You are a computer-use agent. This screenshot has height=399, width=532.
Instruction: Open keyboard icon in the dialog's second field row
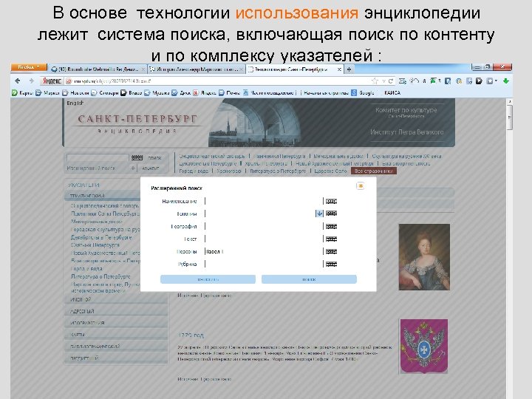331,214
